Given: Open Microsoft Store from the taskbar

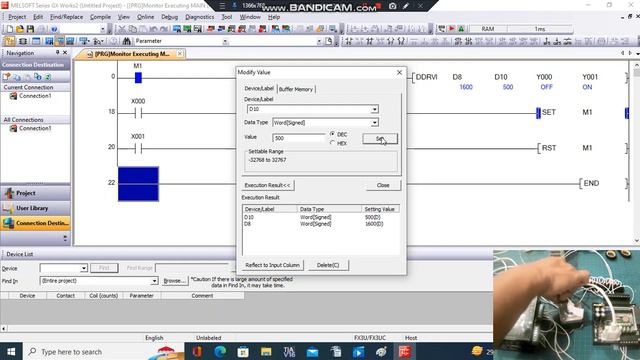Looking at the screenshot, I should tap(243, 351).
